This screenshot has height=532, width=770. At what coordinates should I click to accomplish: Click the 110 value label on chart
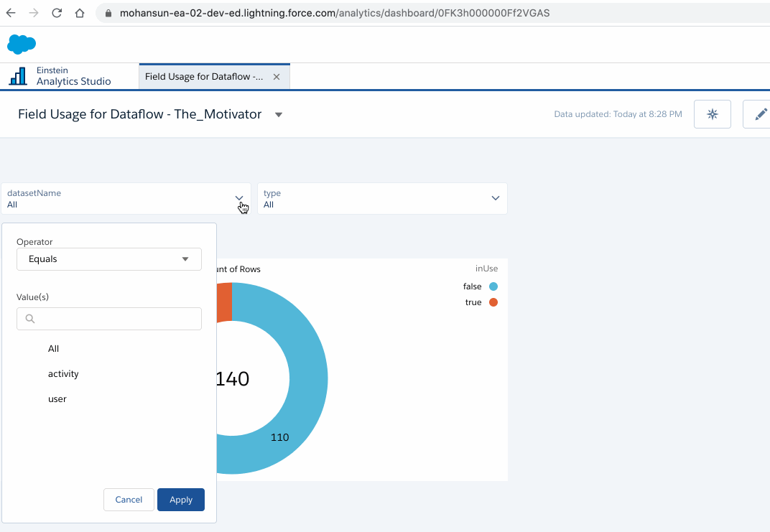[x=280, y=437]
